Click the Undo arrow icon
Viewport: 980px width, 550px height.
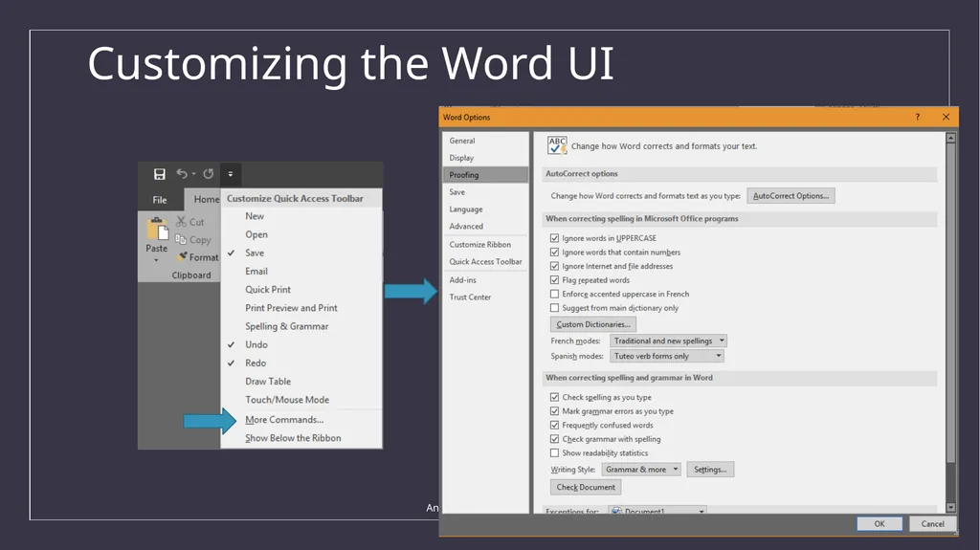click(x=181, y=174)
